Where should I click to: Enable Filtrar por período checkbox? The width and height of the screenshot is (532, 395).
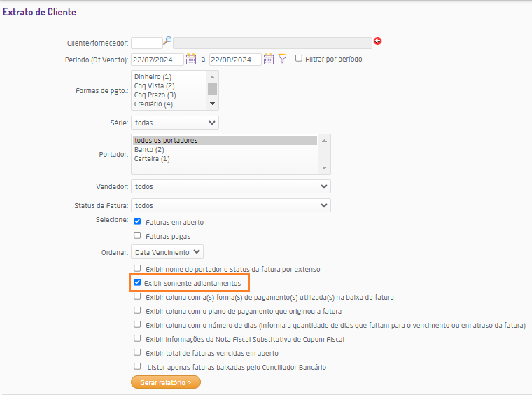click(x=299, y=59)
